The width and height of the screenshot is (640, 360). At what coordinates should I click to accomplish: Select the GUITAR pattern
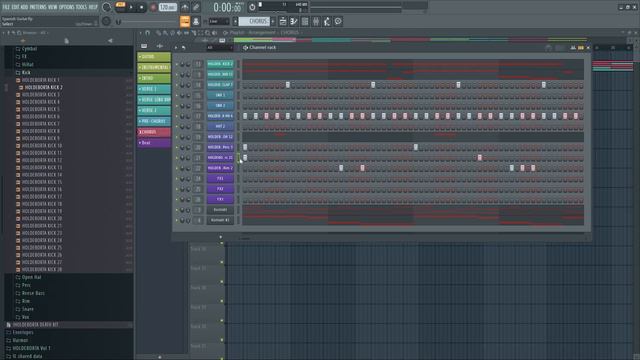(154, 57)
